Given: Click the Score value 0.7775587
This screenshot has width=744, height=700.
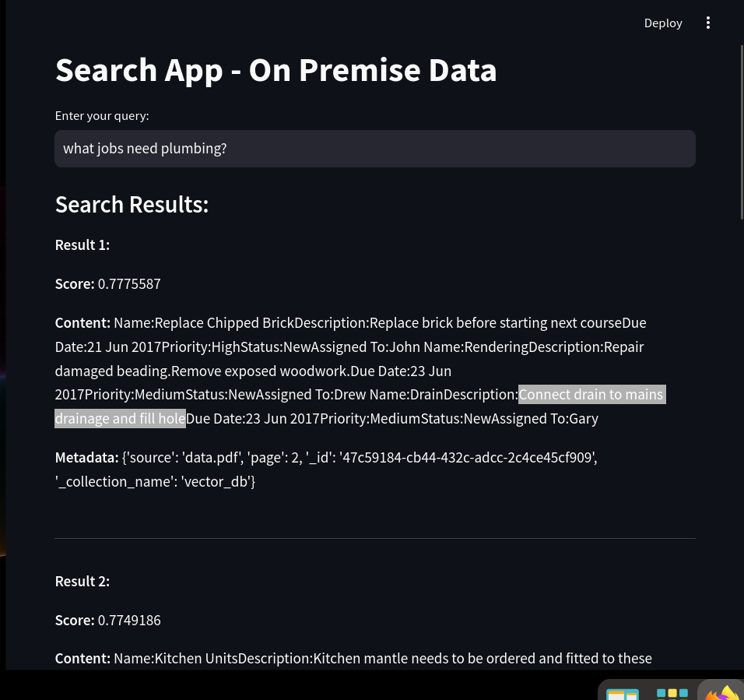Looking at the screenshot, I should coord(129,283).
